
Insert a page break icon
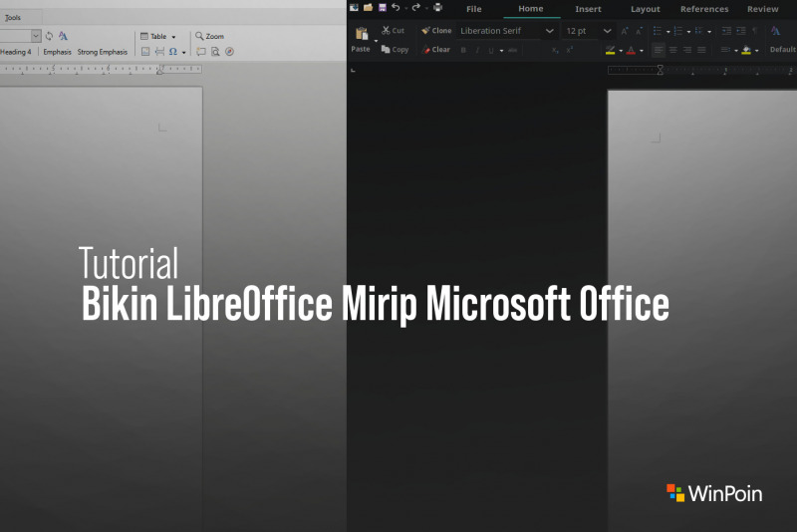coord(159,52)
